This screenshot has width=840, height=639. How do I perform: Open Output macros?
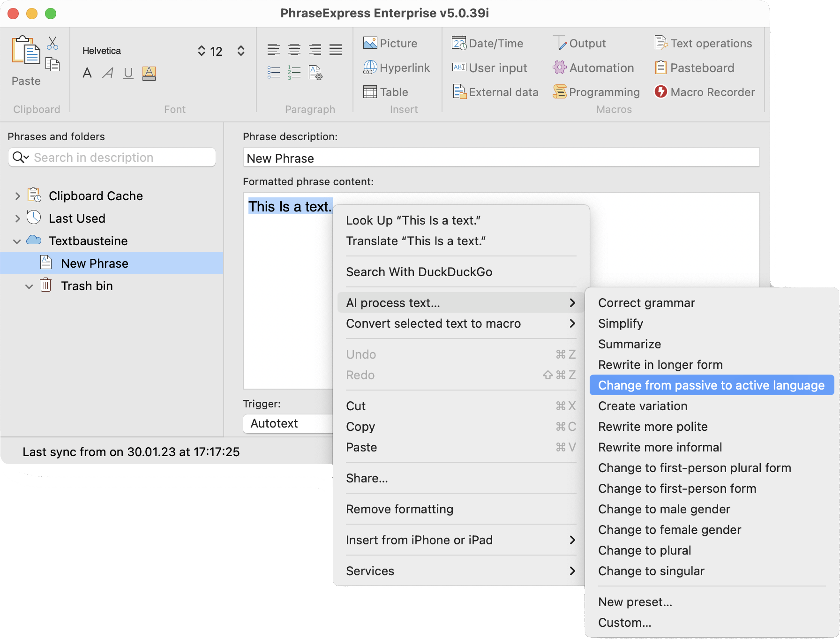pyautogui.click(x=579, y=43)
